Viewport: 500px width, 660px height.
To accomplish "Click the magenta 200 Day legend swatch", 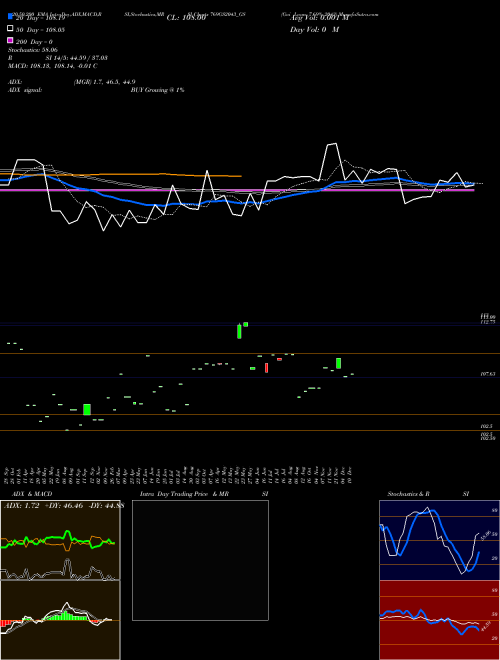I will [11, 40].
